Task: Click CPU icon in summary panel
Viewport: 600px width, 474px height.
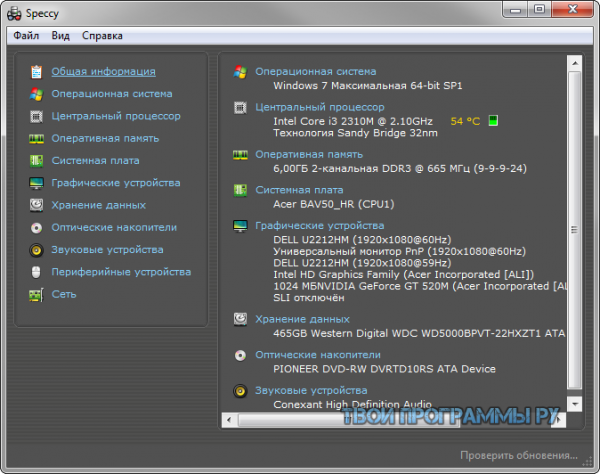Action: [240, 108]
